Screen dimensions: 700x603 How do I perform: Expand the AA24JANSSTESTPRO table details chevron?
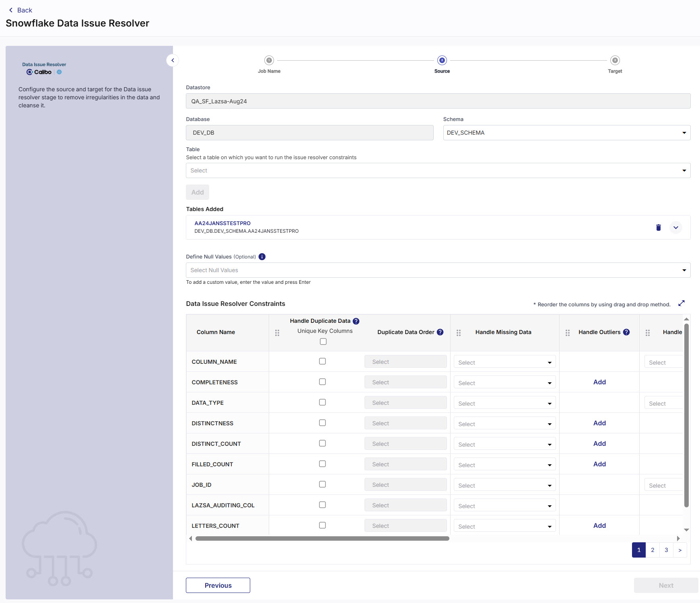[x=676, y=227]
